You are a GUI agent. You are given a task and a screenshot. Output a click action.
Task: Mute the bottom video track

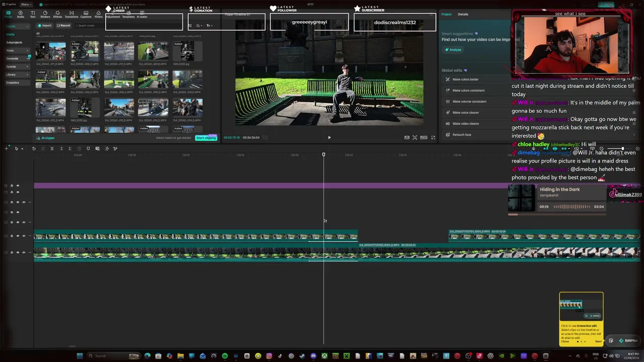(24, 252)
